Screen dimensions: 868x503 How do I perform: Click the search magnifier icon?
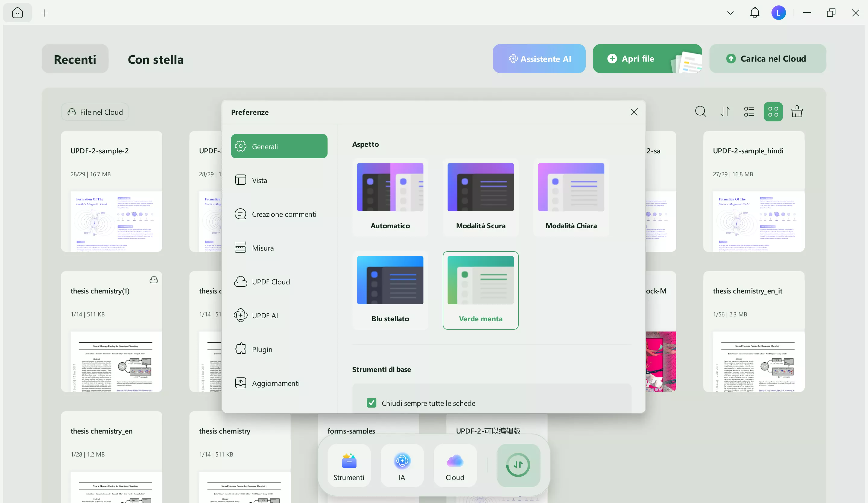pos(700,112)
